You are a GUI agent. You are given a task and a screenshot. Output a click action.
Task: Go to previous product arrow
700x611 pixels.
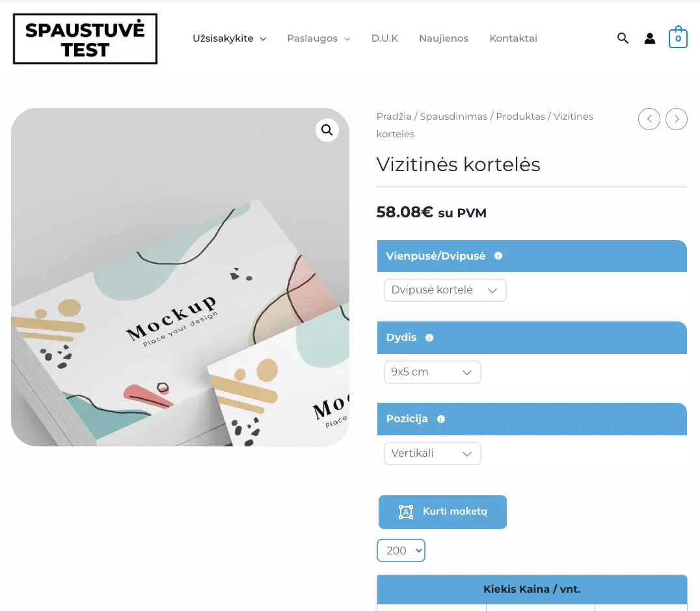tap(649, 119)
